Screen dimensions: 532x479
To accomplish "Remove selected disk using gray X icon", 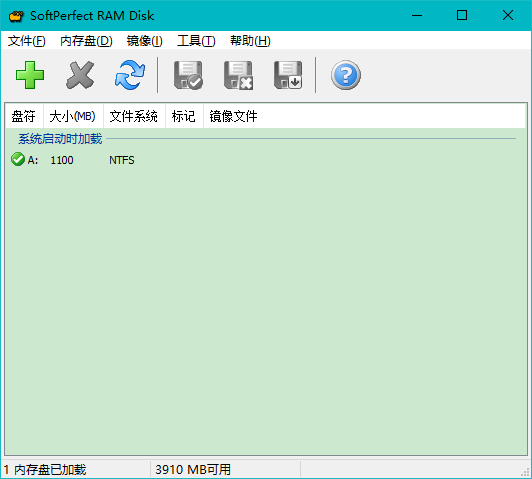I will click(80, 75).
